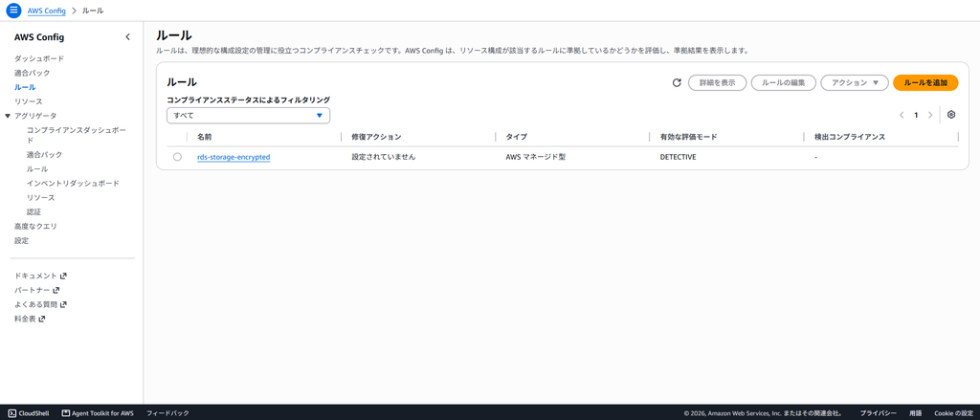Go to ダッシュボード in sidebar
The width and height of the screenshot is (980, 420).
point(39,58)
